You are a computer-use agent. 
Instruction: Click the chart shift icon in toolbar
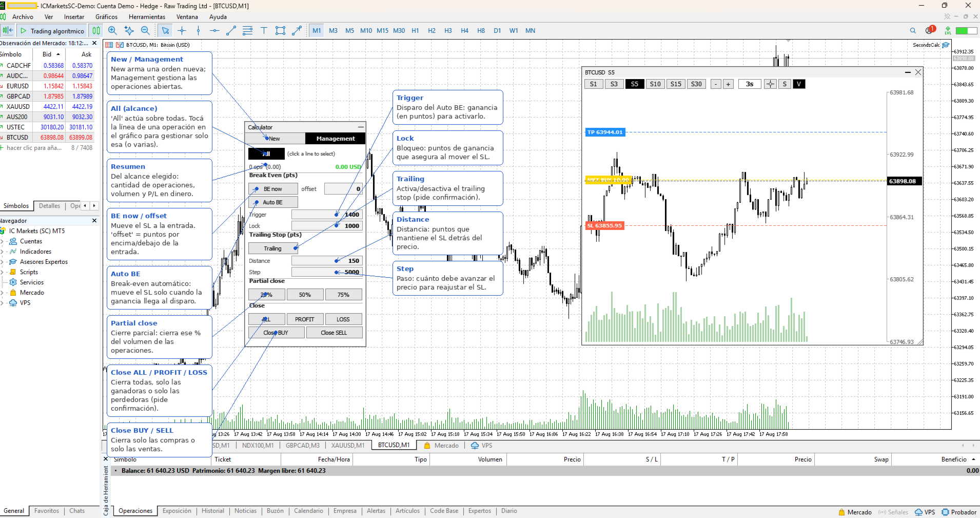click(x=8, y=31)
